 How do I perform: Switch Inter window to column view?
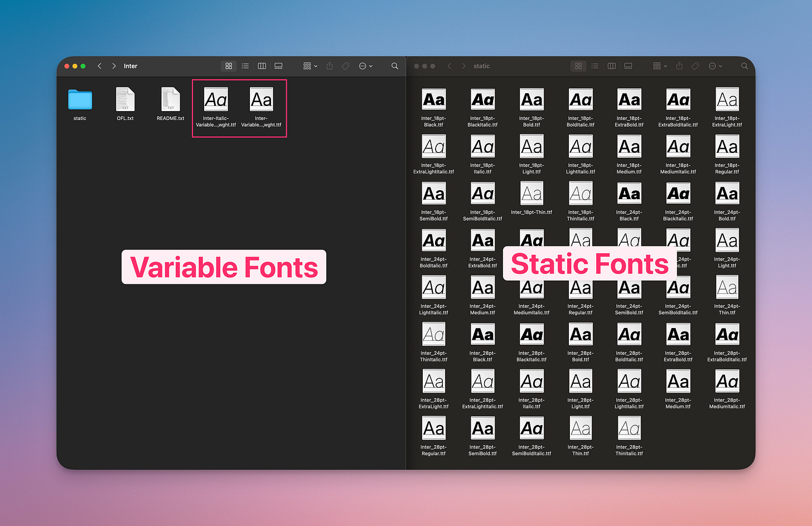pos(262,66)
